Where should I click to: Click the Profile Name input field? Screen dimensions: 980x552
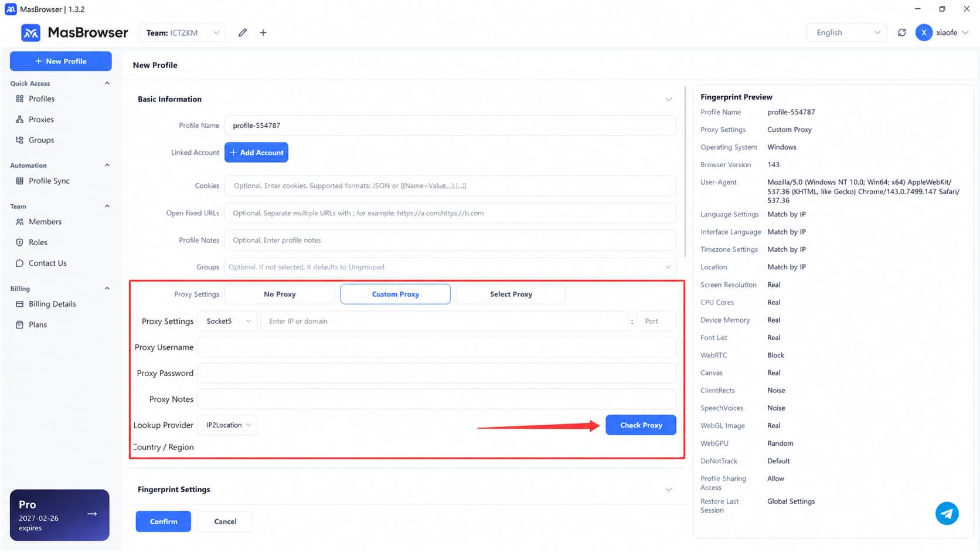[x=450, y=126]
